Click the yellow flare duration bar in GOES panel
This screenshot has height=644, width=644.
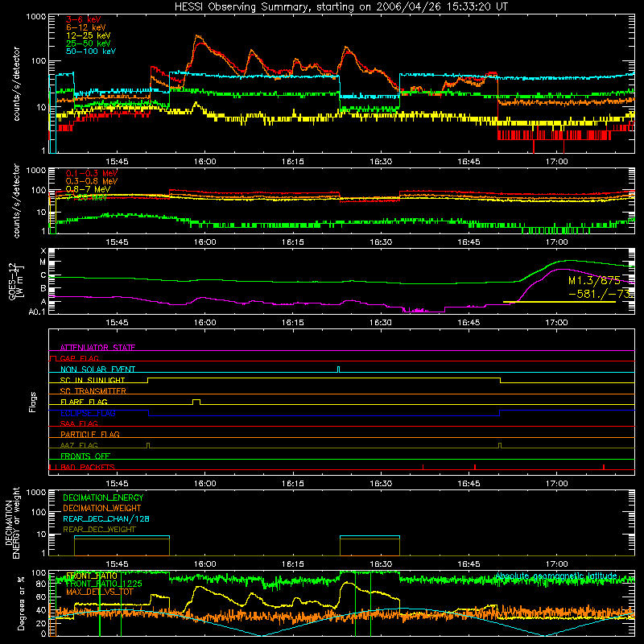pyautogui.click(x=559, y=302)
